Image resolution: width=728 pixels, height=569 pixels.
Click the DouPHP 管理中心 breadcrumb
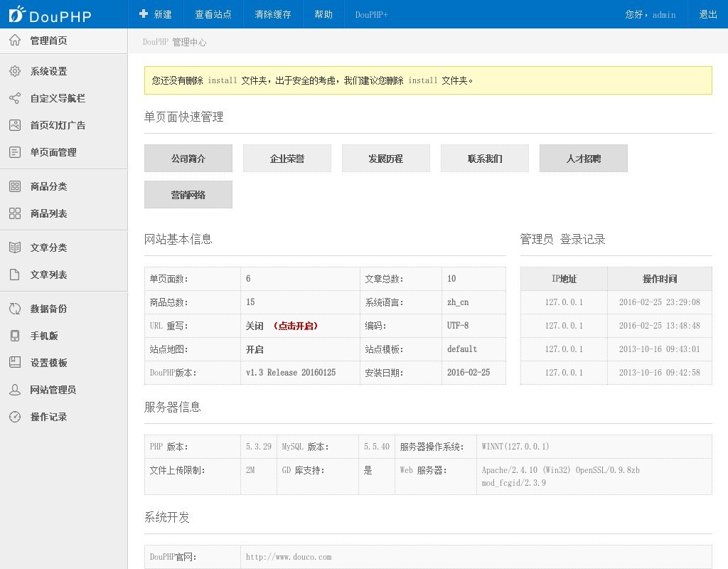174,42
